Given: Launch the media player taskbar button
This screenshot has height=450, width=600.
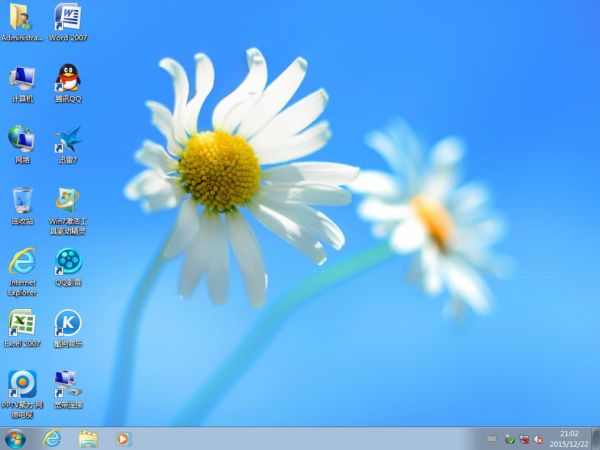Looking at the screenshot, I should tap(123, 438).
